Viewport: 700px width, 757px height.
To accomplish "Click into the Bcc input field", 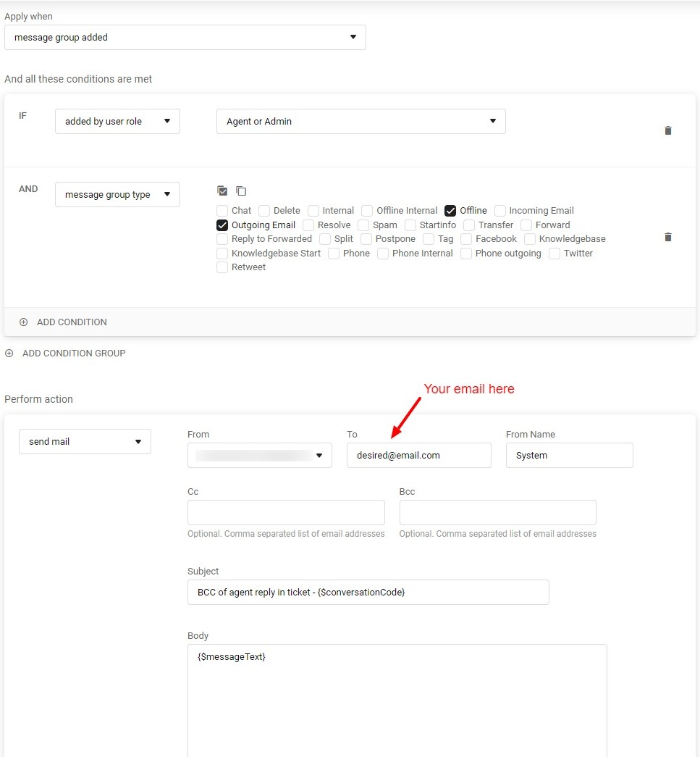I will coord(497,512).
